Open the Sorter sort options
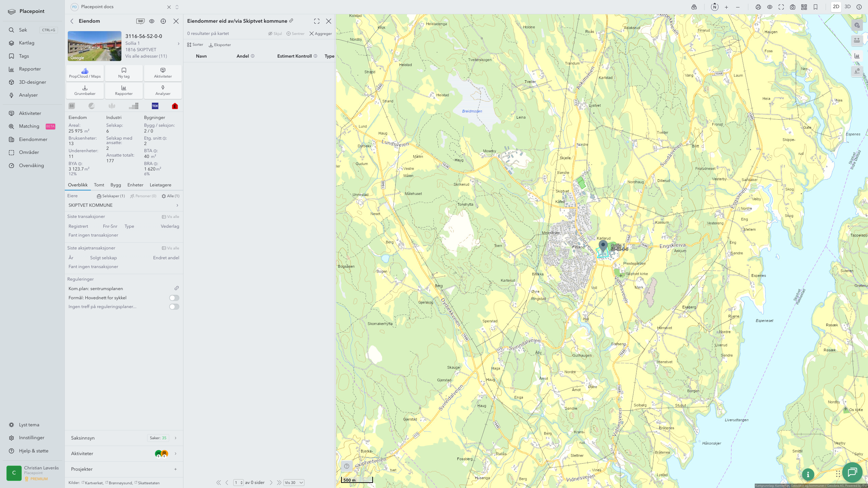 (195, 45)
